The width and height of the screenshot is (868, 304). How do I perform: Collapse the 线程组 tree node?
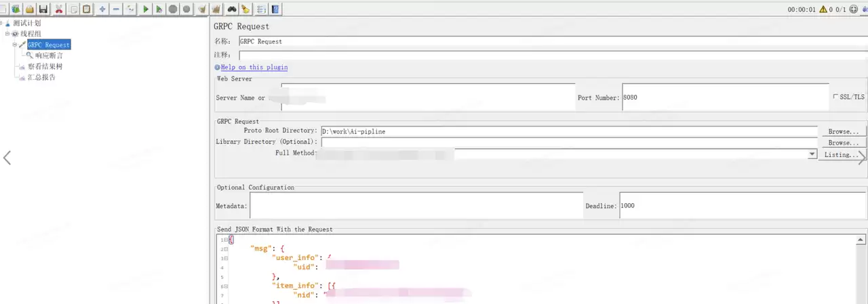(x=7, y=33)
